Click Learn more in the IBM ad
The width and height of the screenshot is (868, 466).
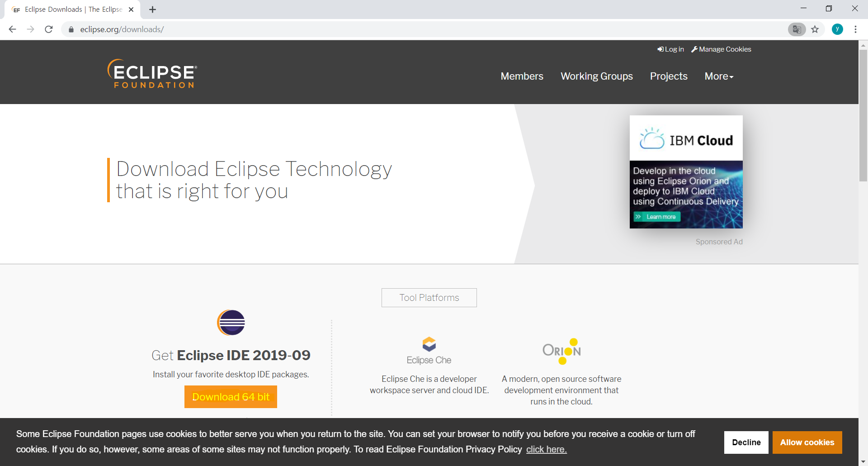(x=657, y=217)
